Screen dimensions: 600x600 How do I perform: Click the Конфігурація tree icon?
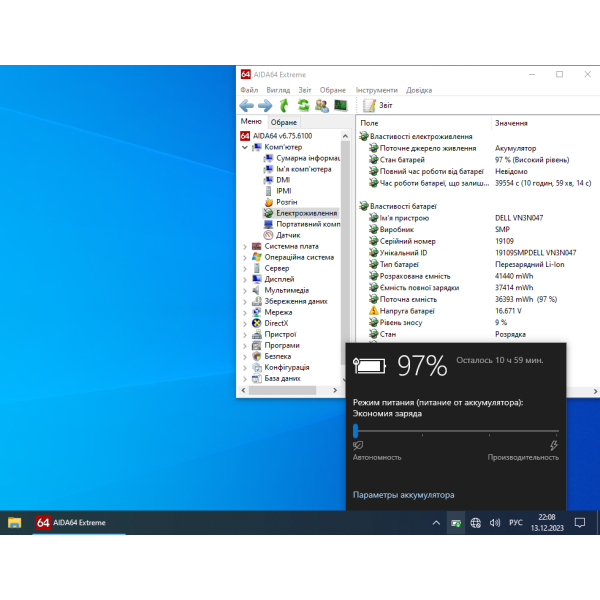click(257, 368)
